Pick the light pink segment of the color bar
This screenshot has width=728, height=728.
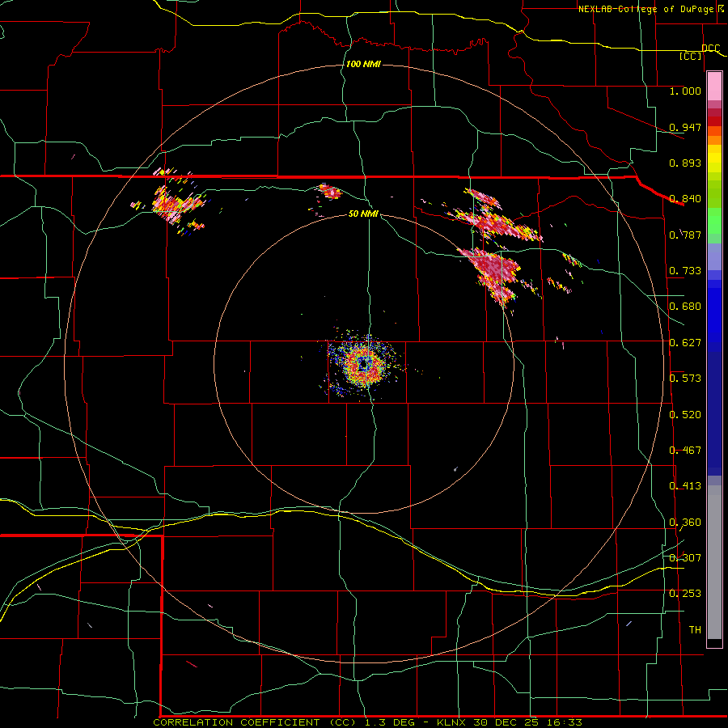coord(714,87)
